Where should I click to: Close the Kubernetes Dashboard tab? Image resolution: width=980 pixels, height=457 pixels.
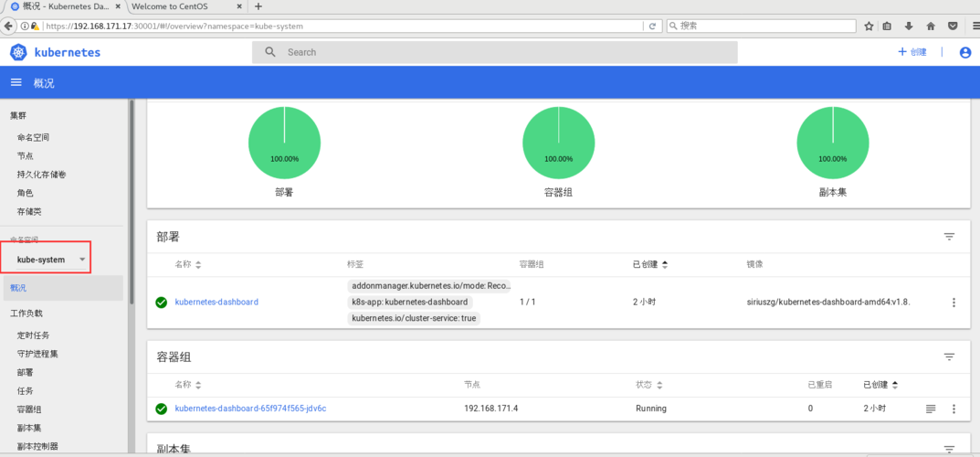coord(118,6)
